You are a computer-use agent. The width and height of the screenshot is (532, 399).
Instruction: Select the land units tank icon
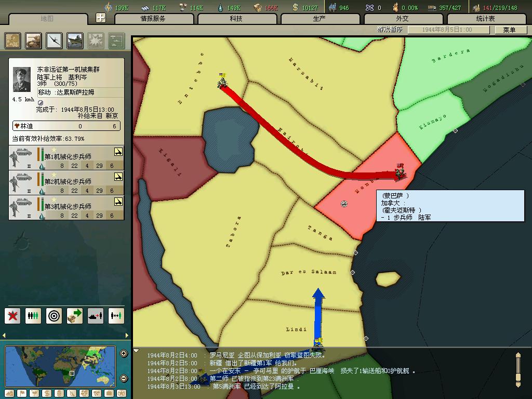click(34, 41)
